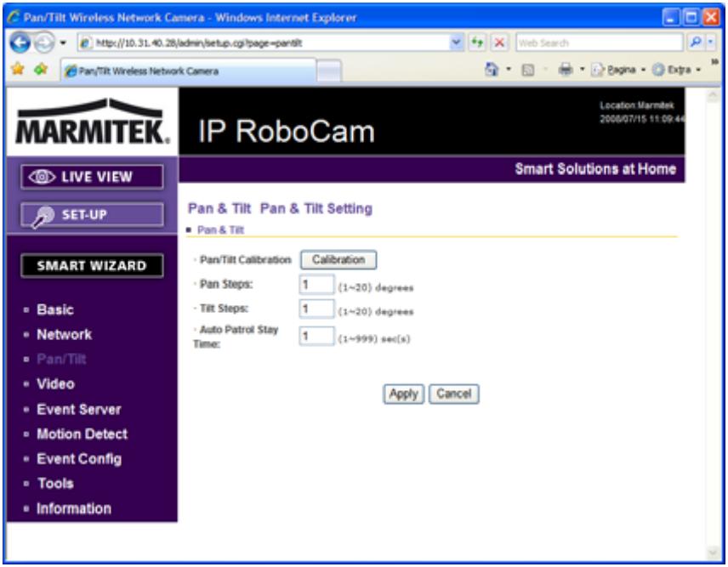Click the red Stop loading icon
Screen dimensions: 728x567
click(x=499, y=43)
